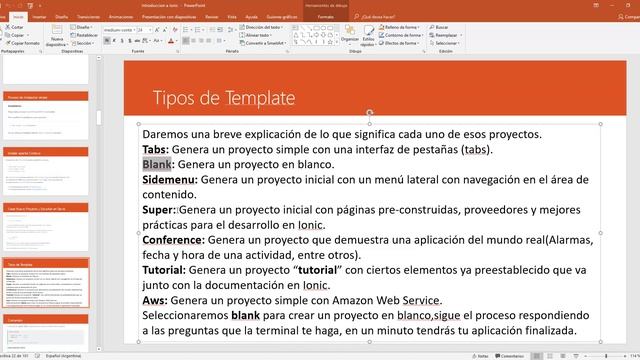640x360 pixels.
Task: Select the 'Instalar apache Cordova' slide thumbnail
Action: 46,171
